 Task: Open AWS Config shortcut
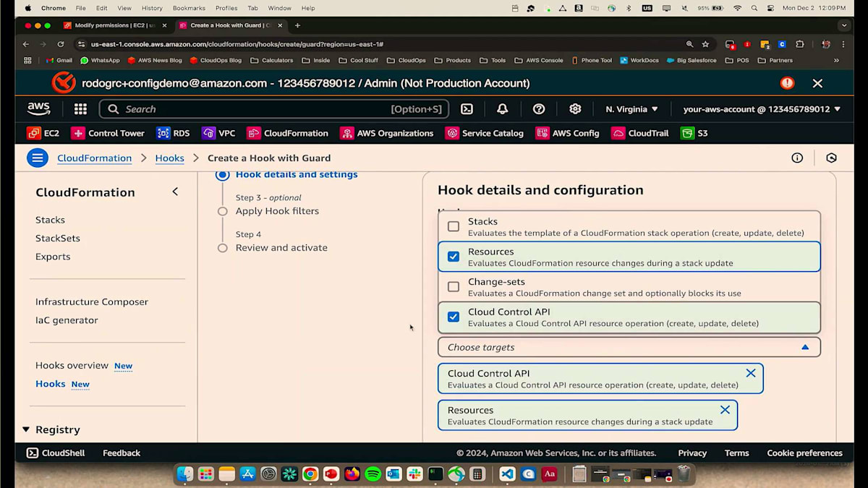(568, 133)
